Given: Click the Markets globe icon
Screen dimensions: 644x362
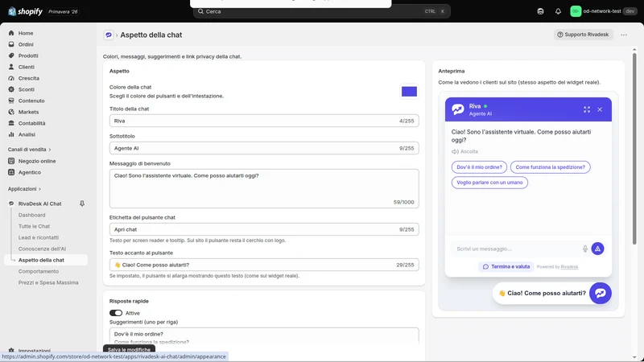Looking at the screenshot, I should [x=11, y=112].
